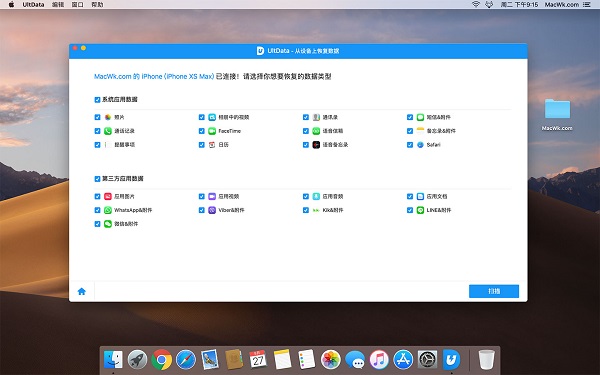Click the 微信&附件 WeChat icon

tap(108, 224)
